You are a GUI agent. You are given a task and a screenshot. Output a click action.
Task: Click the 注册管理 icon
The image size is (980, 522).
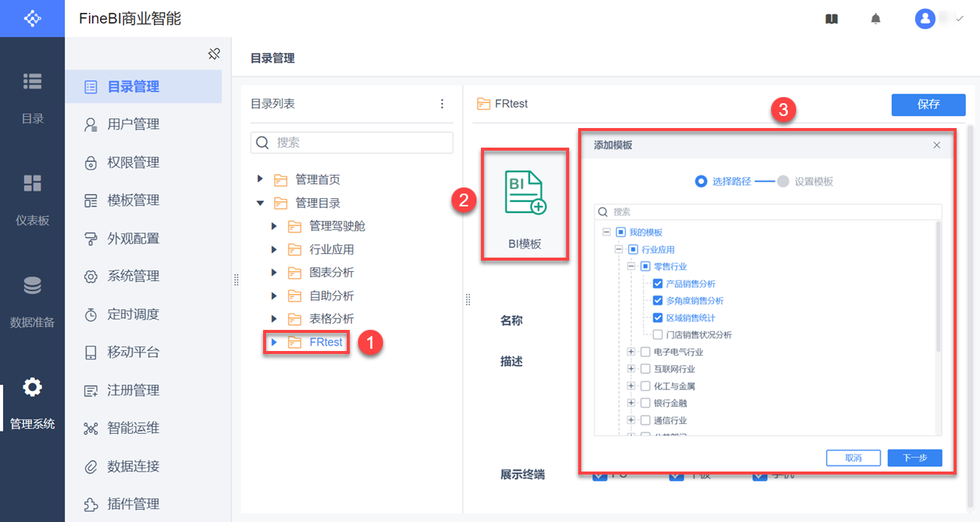(90, 390)
